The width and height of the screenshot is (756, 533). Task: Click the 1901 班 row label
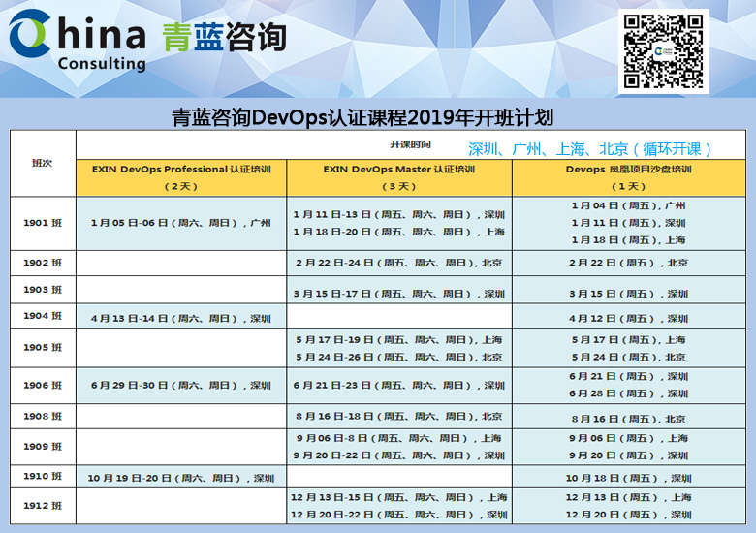[x=43, y=223]
